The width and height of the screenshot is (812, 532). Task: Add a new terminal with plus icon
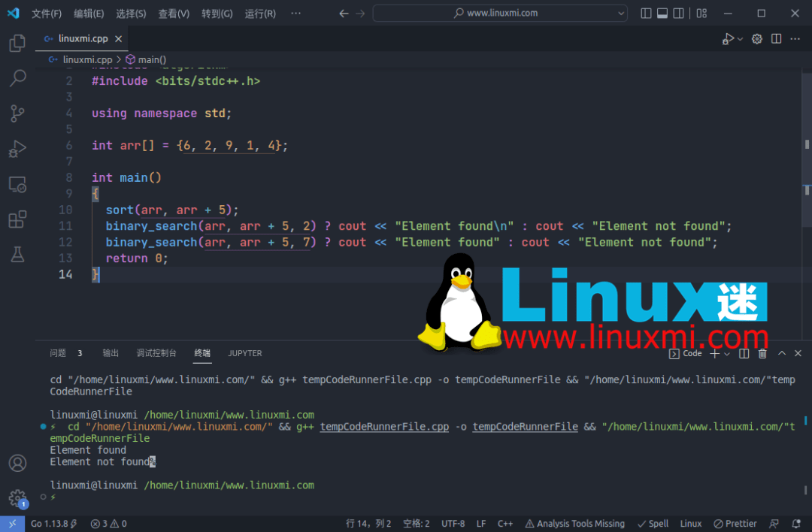[x=715, y=353]
